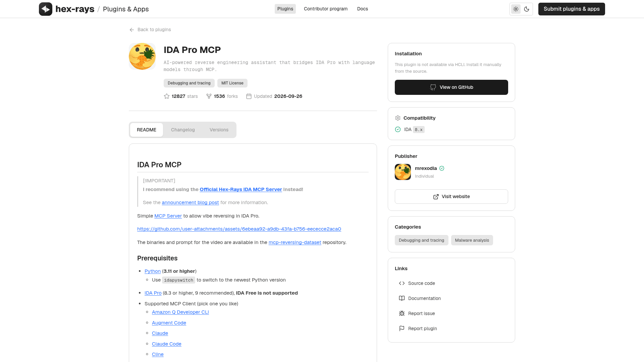Open the Docs nav item
The height and width of the screenshot is (362, 644).
point(363,9)
